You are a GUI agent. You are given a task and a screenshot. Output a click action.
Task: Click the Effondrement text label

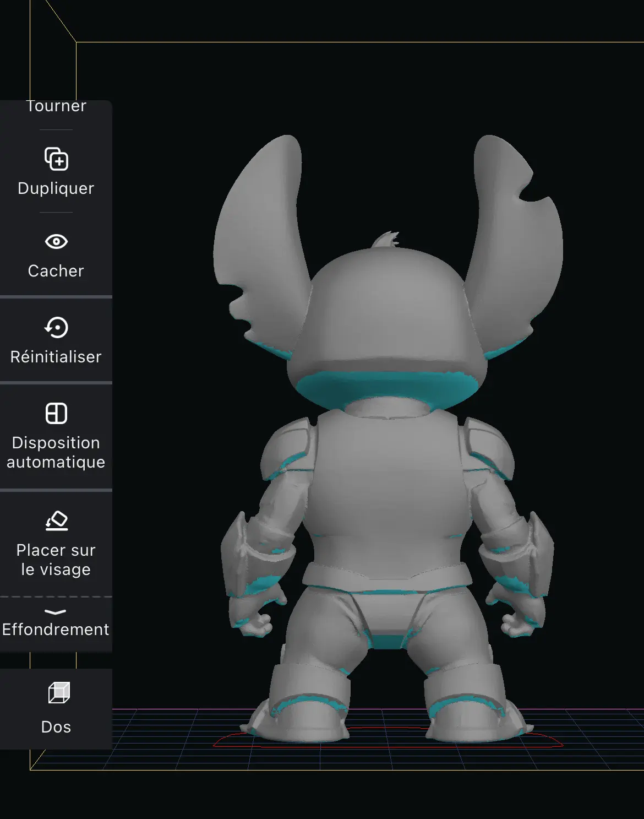[56, 630]
